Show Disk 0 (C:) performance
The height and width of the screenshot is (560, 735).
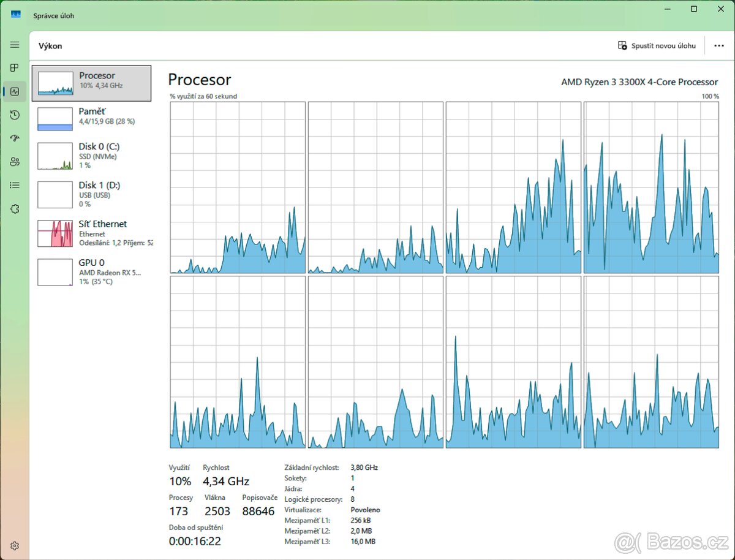[x=91, y=156]
